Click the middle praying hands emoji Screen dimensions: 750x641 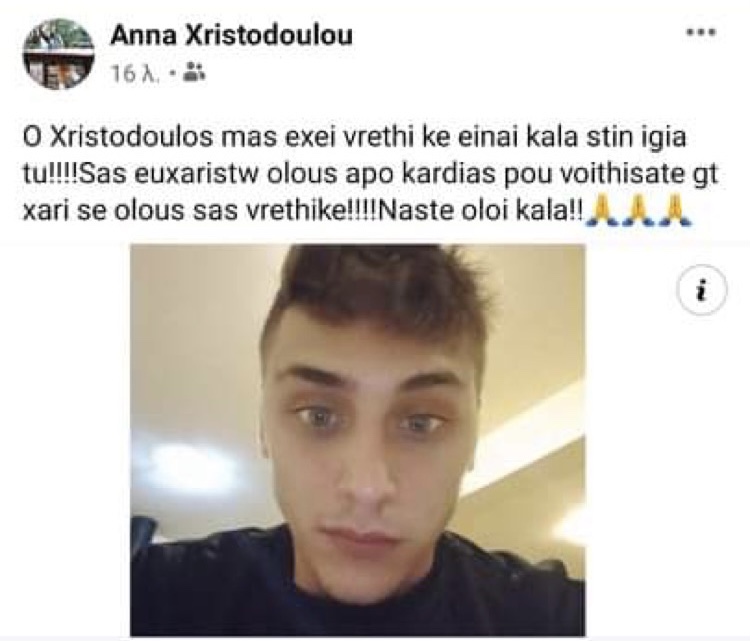tap(639, 210)
